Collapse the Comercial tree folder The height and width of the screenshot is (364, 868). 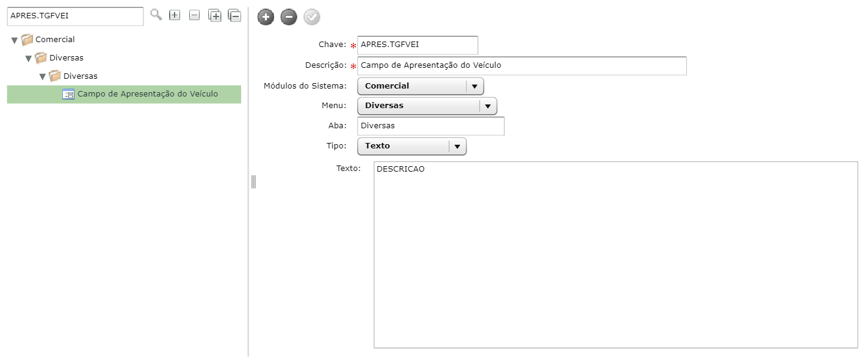15,40
